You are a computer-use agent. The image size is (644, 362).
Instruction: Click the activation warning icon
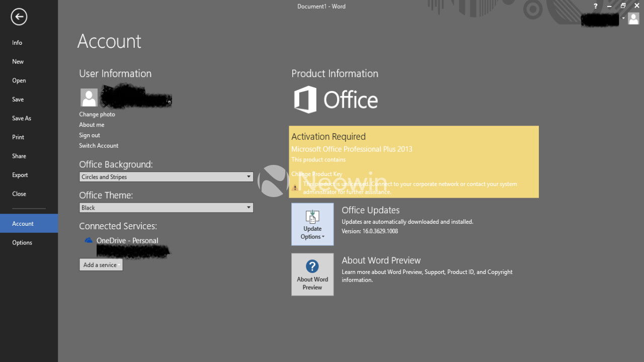pos(295,188)
